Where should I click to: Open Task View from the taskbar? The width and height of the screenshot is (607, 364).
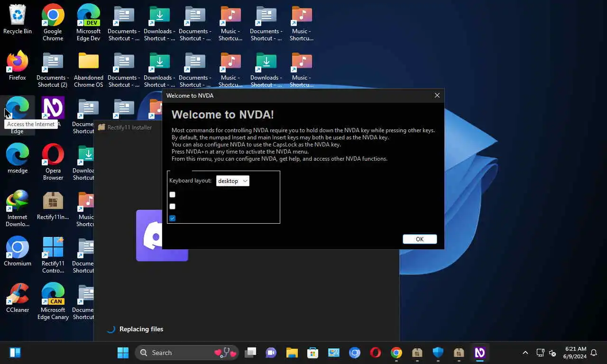click(x=250, y=353)
